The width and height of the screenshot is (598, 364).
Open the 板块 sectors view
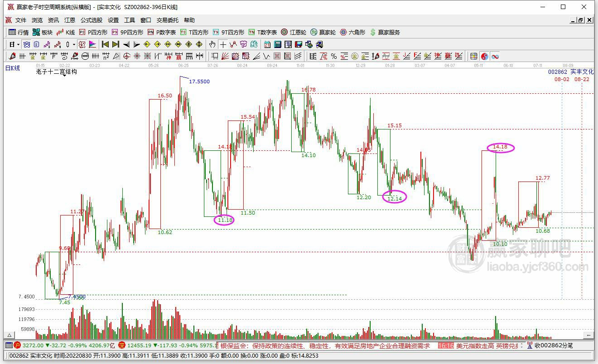(43, 32)
